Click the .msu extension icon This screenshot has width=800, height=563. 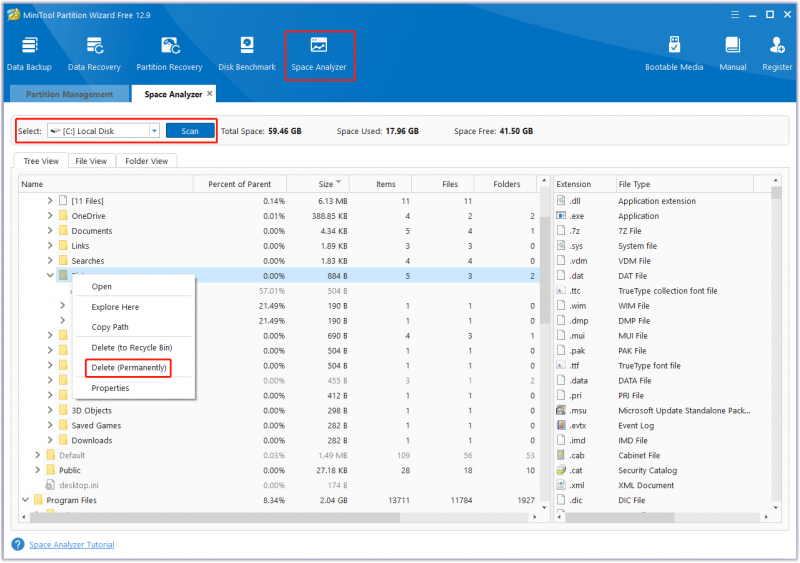(561, 410)
